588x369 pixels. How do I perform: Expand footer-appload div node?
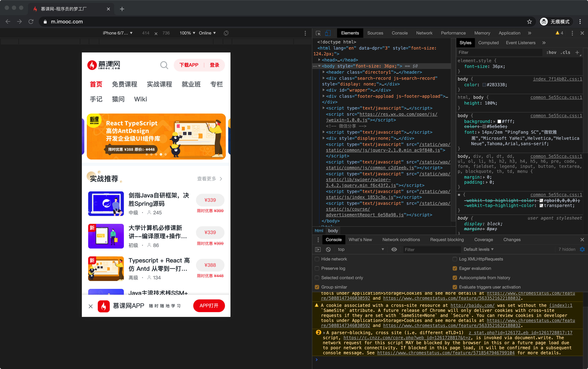(x=323, y=96)
